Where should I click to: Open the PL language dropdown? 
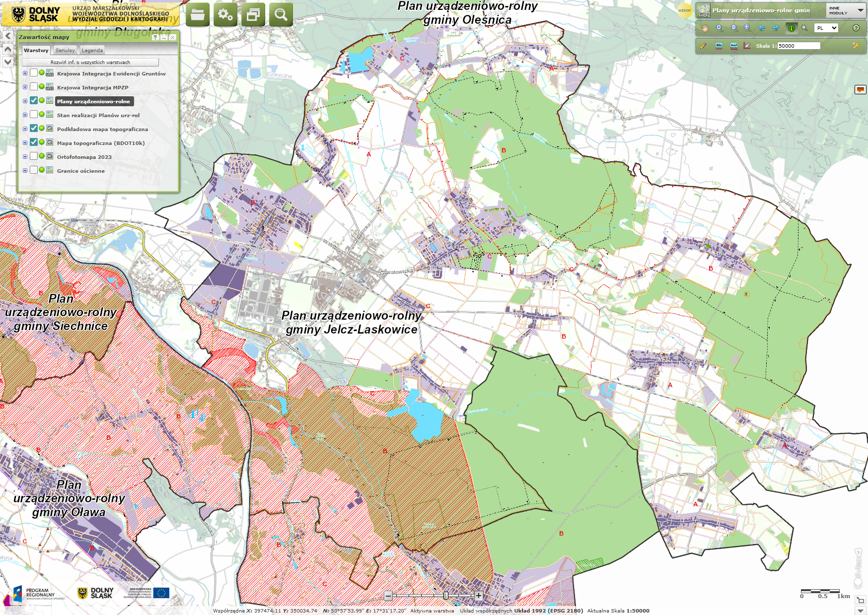(827, 28)
